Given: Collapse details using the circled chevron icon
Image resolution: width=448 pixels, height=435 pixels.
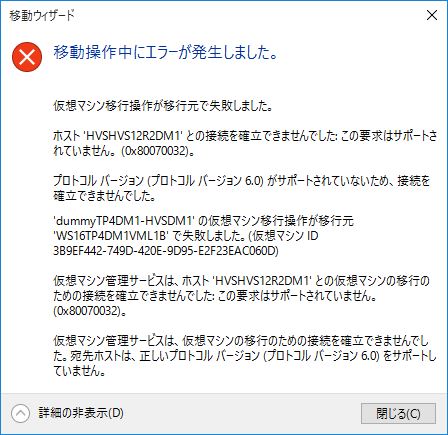Looking at the screenshot, I should (20, 414).
